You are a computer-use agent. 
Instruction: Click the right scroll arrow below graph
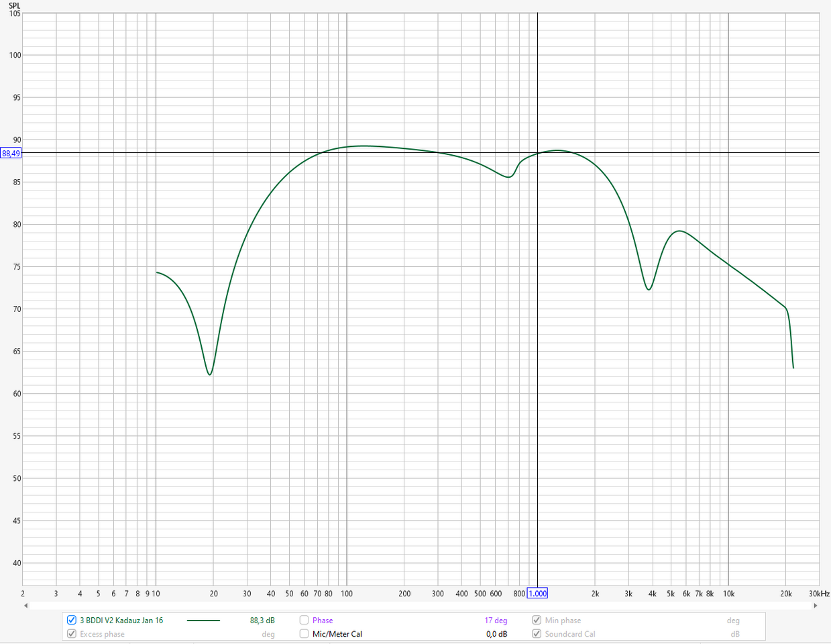point(816,606)
